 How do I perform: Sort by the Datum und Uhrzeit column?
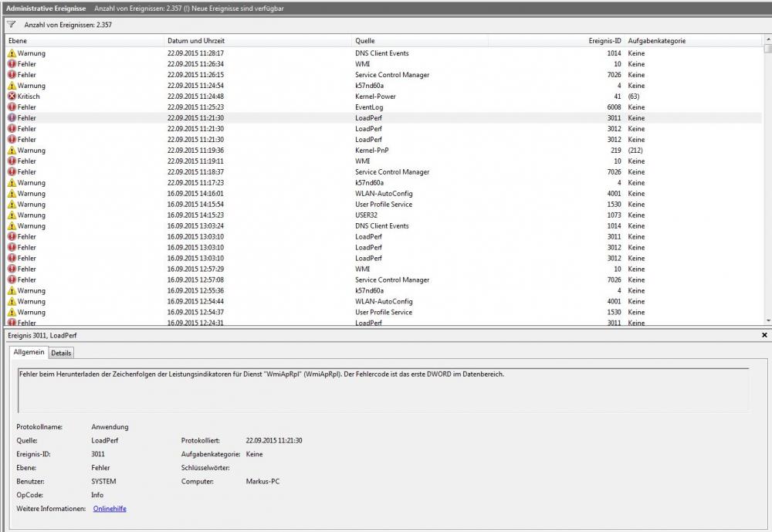pyautogui.click(x=255, y=40)
